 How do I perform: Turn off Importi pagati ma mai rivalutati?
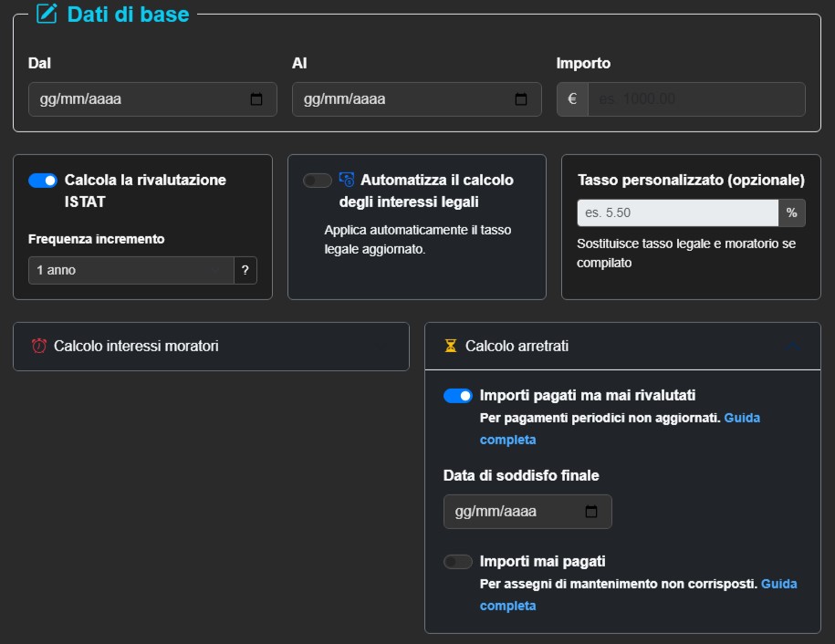pyautogui.click(x=458, y=396)
